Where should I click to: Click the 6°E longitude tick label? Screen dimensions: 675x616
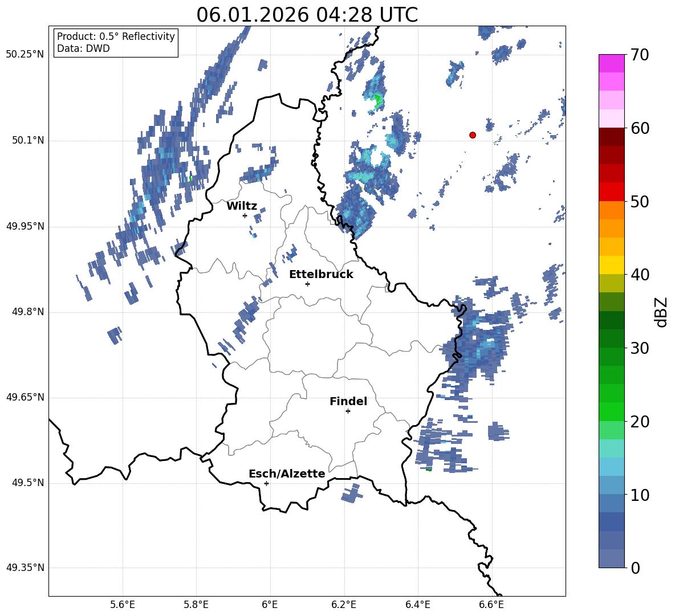click(270, 605)
